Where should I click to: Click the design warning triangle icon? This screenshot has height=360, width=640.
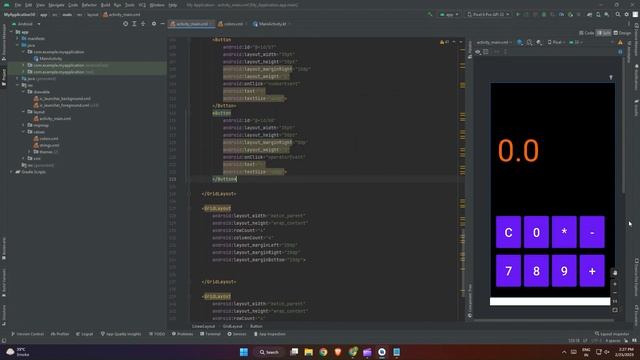pyautogui.click(x=620, y=42)
